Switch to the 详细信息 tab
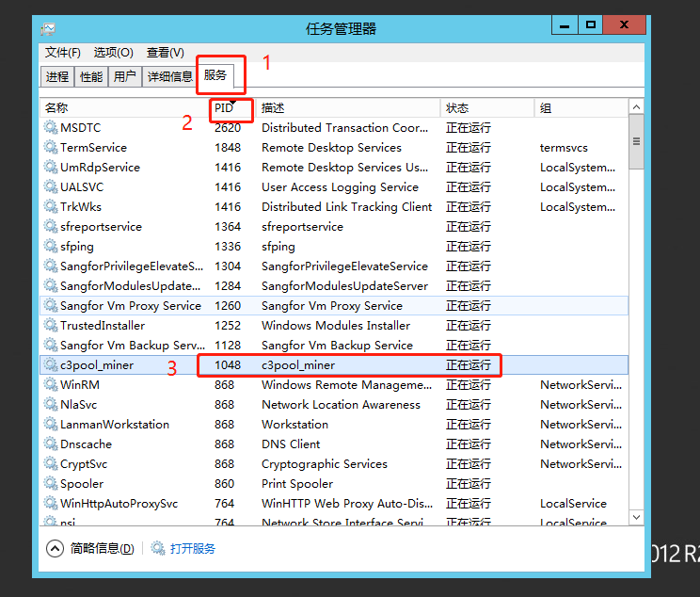The height and width of the screenshot is (597, 700). pyautogui.click(x=170, y=77)
